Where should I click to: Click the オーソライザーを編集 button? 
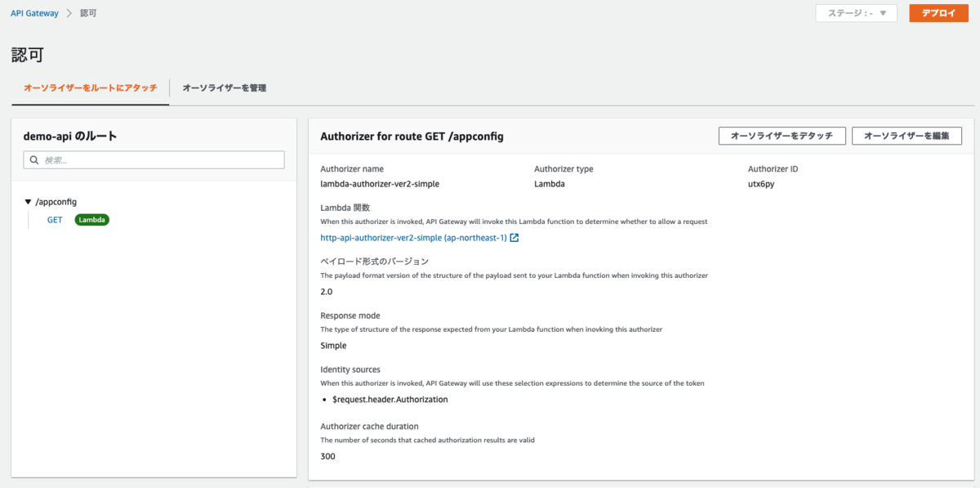pyautogui.click(x=906, y=136)
